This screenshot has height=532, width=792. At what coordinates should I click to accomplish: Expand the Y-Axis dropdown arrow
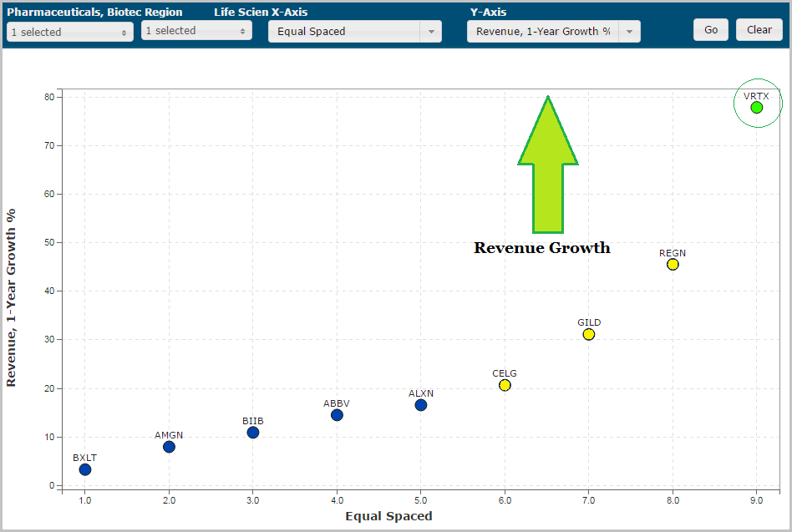pyautogui.click(x=629, y=31)
